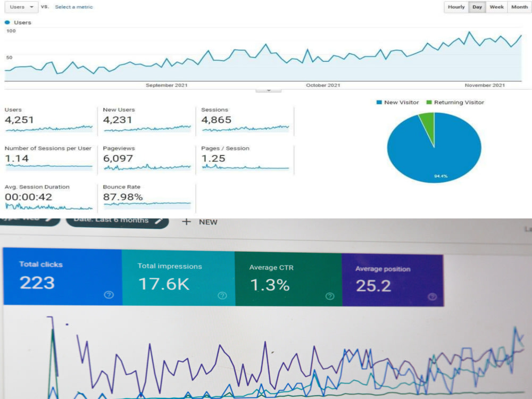Screen dimensions: 532x399
Task: Toggle the Total clicks card
Action: point(62,277)
